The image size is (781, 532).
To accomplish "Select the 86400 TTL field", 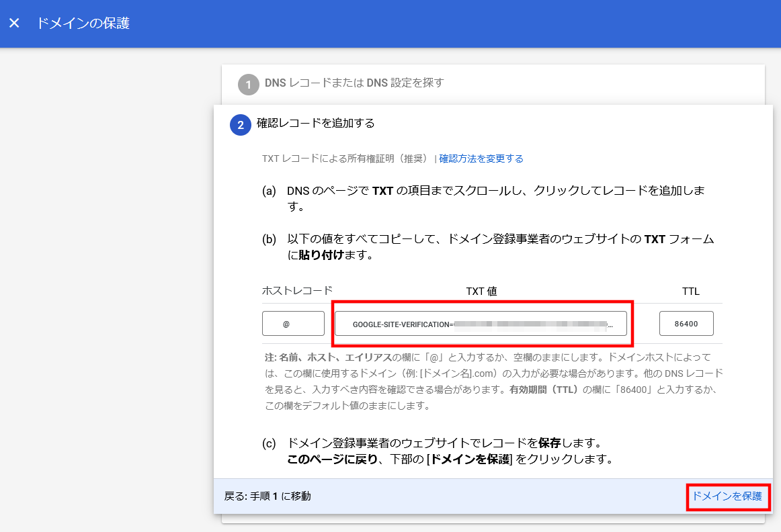I will click(686, 324).
